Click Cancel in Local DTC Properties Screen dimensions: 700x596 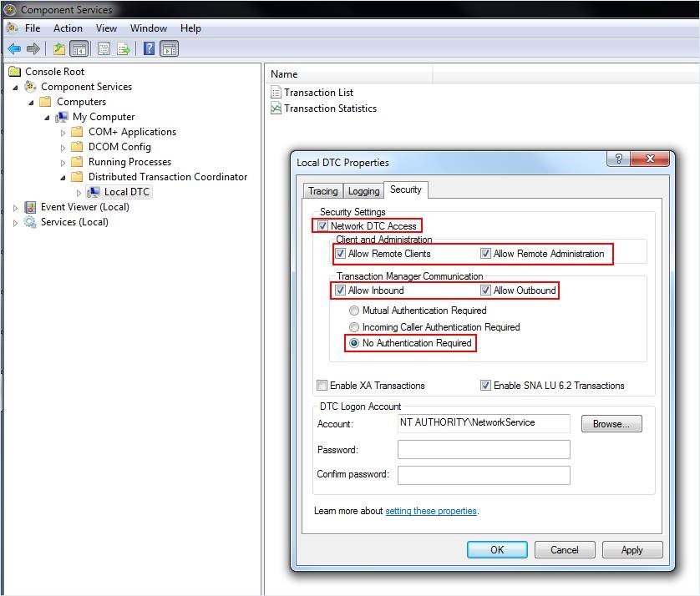[x=565, y=549]
